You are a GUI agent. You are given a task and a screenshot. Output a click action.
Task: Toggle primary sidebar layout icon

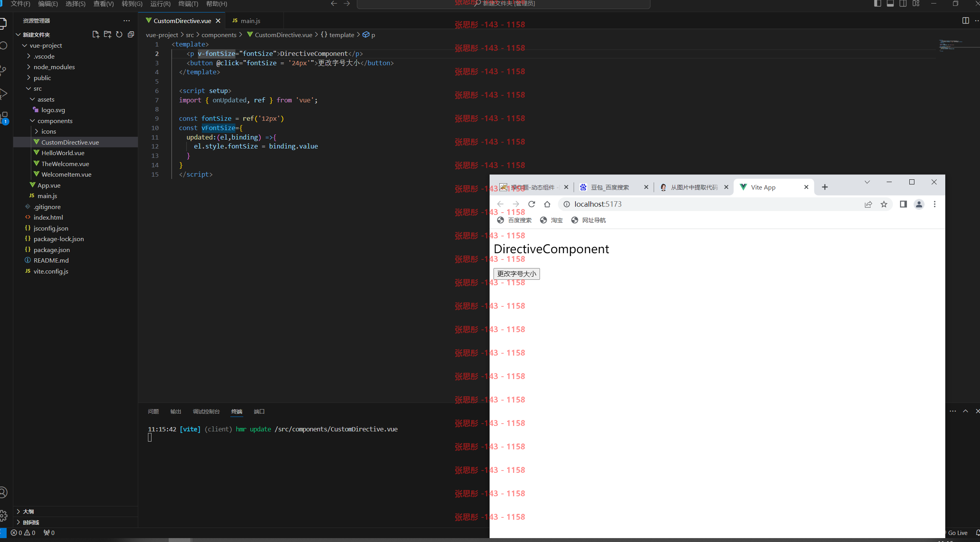coord(877,4)
